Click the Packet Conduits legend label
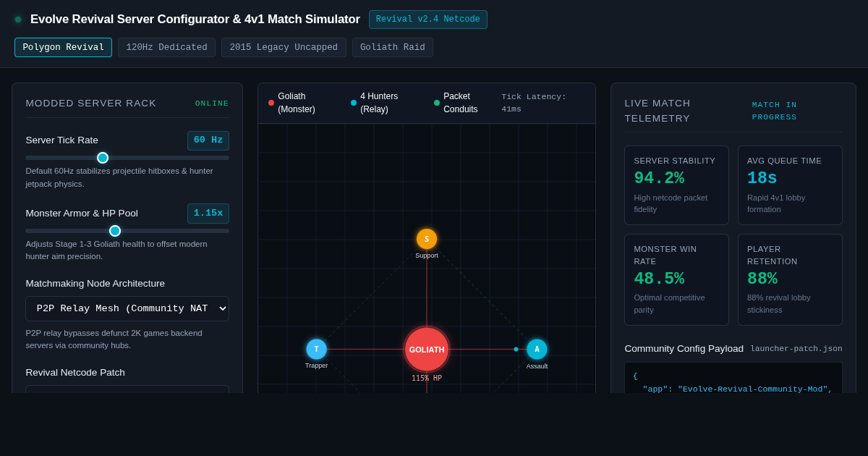 coord(461,103)
